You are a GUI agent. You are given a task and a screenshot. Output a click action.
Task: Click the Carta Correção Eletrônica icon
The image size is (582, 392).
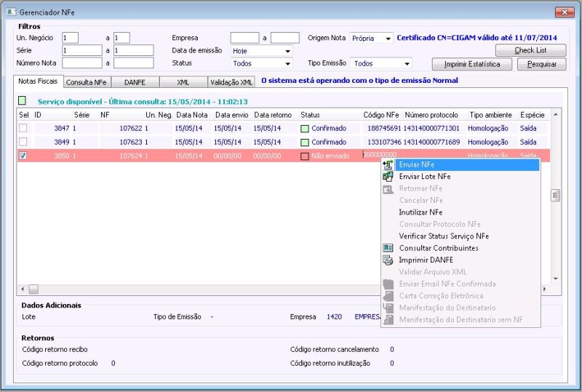point(388,296)
